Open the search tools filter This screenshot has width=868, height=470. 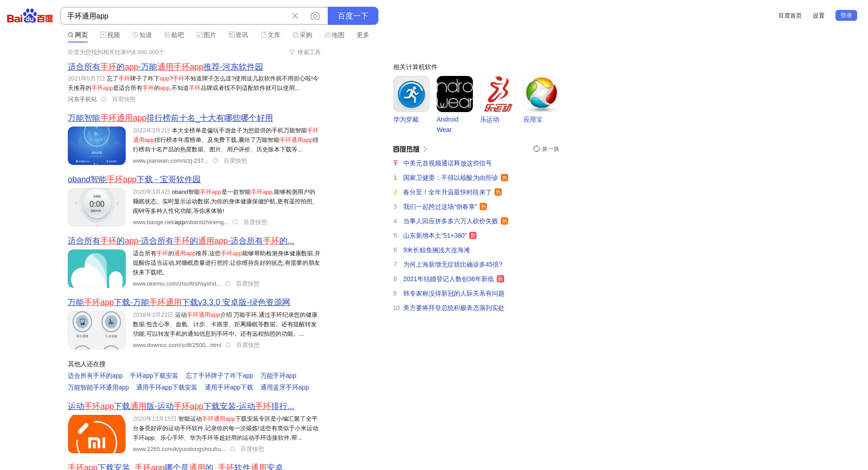[305, 52]
